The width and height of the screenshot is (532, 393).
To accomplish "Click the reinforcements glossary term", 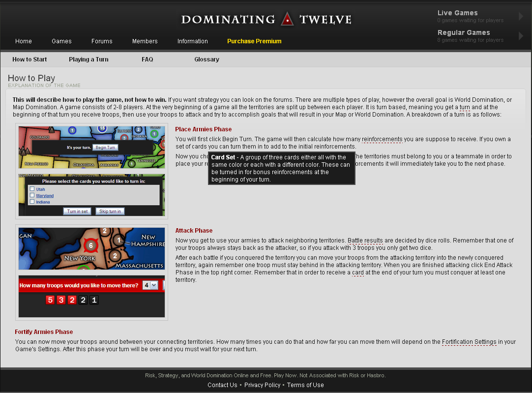I will tap(382, 139).
